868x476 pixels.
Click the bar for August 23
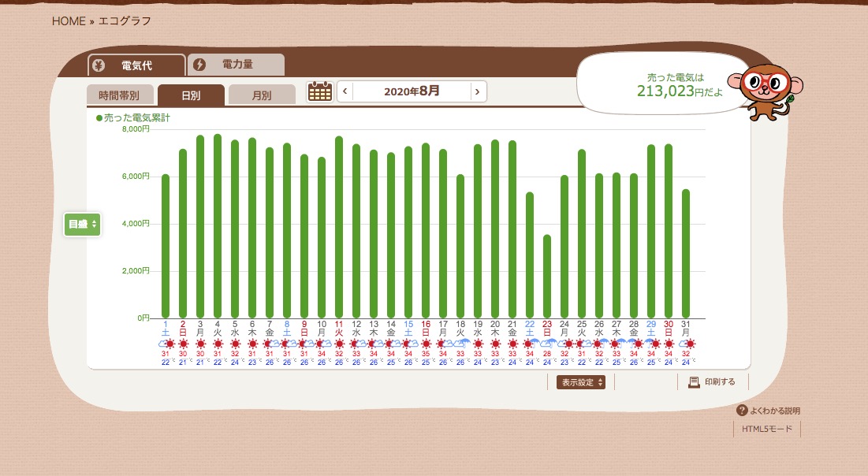click(547, 276)
